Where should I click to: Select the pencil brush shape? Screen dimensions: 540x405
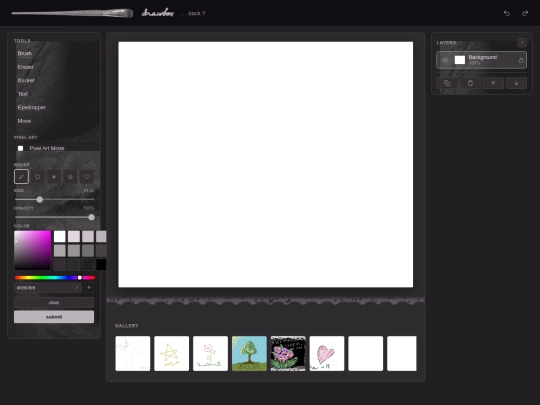click(x=21, y=177)
